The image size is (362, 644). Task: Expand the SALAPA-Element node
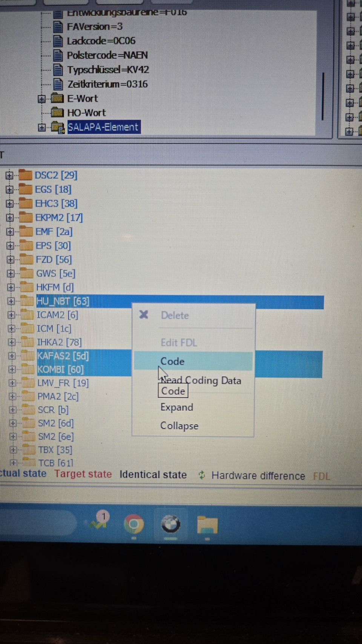coord(41,128)
